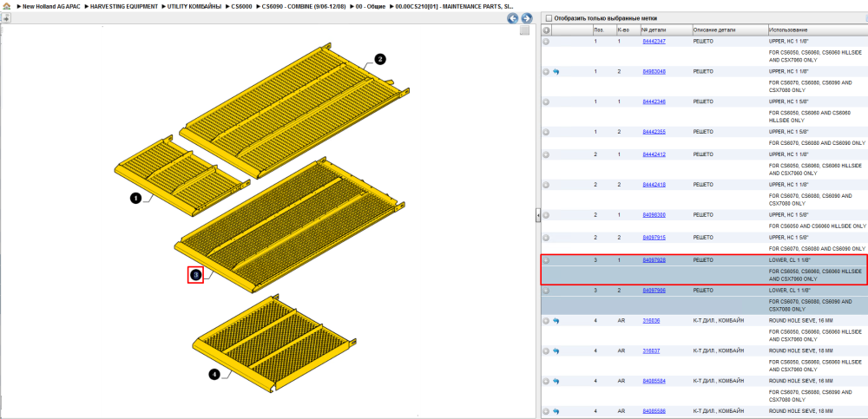The width and height of the screenshot is (868, 419).
Task: Select 'UPPER, HC 1 5/8"' text for part 84097915
Action: click(791, 238)
